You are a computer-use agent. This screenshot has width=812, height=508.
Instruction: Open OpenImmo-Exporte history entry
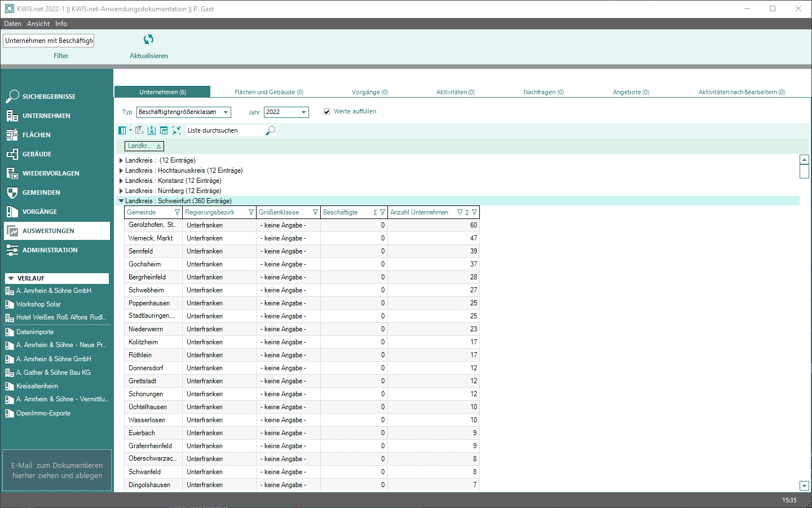pyautogui.click(x=43, y=413)
